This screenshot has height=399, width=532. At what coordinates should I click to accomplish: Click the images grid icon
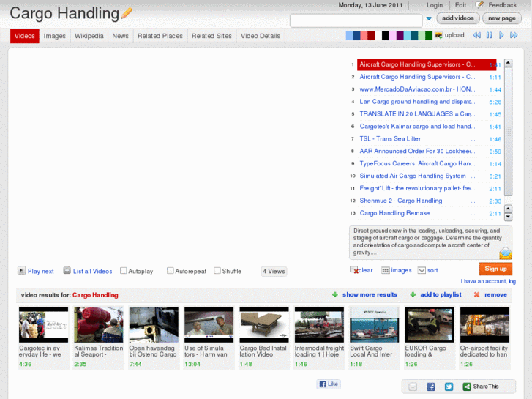coord(386,270)
